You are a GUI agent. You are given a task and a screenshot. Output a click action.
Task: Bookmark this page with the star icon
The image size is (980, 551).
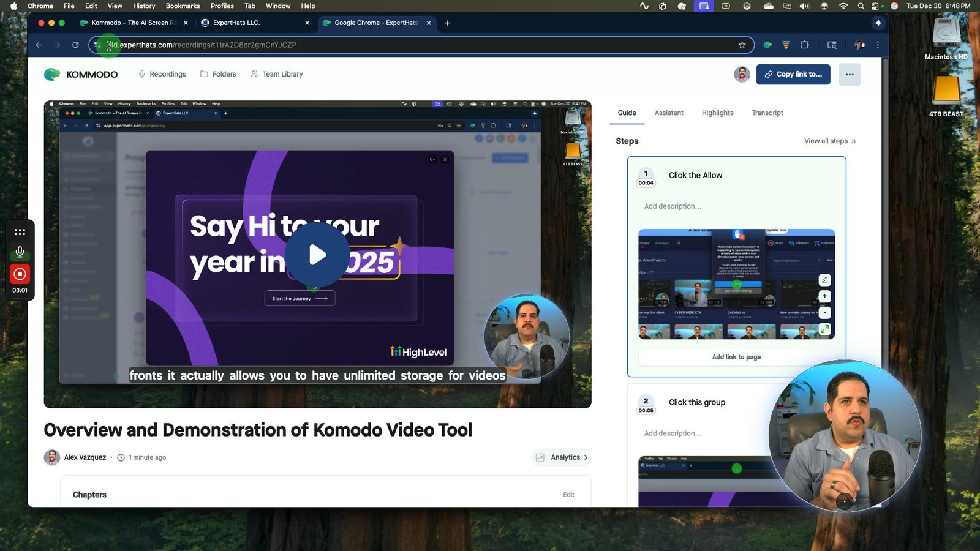(x=742, y=45)
